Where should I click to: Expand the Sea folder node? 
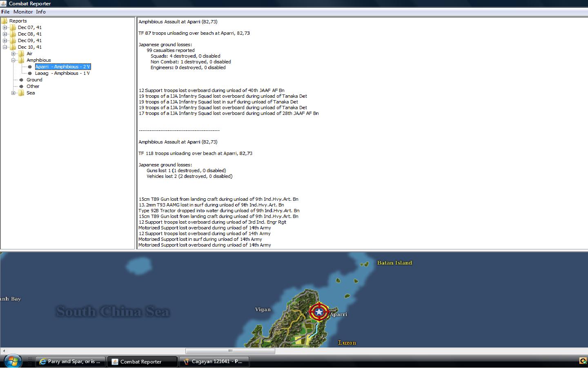(13, 93)
